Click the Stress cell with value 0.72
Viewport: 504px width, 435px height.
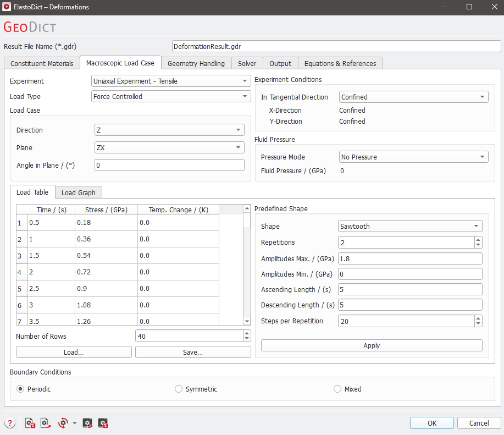click(107, 272)
